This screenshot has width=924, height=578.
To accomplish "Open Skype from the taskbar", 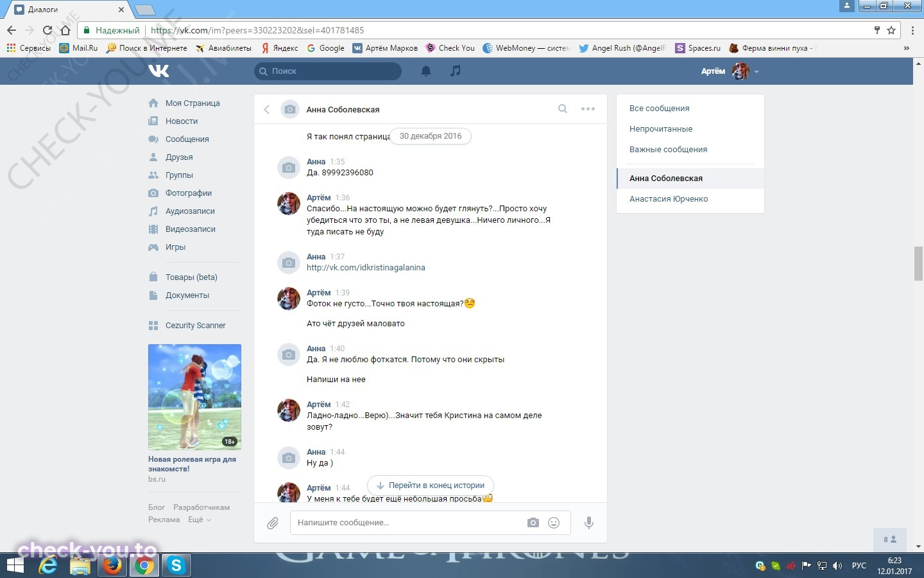I will (176, 566).
